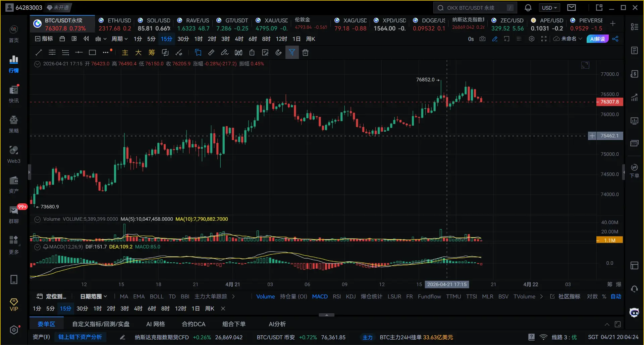Select the rectangle drawing tool
644x345 pixels.
click(x=92, y=53)
